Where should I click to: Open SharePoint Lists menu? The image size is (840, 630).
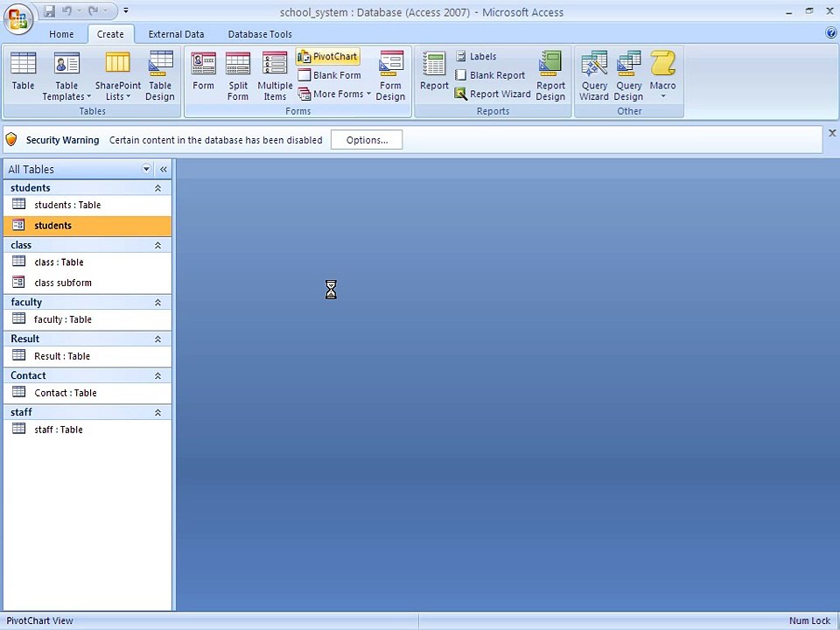click(118, 76)
